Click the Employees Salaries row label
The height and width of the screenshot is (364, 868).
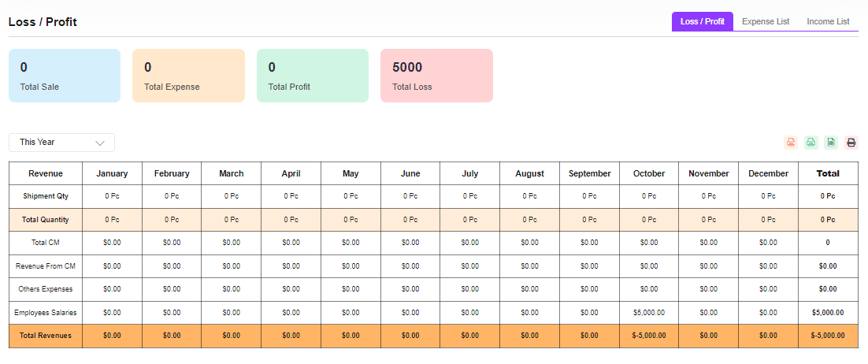[x=46, y=313]
